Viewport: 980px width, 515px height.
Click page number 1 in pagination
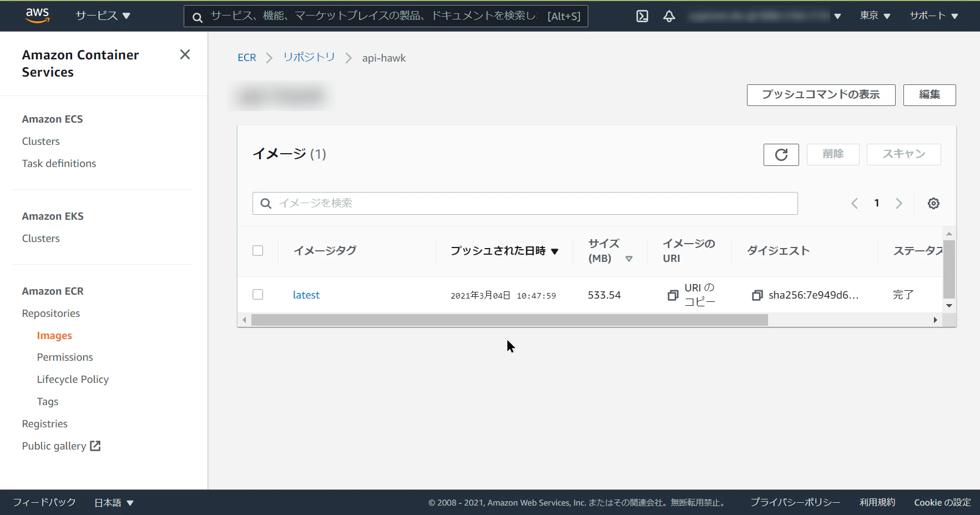[x=877, y=203]
